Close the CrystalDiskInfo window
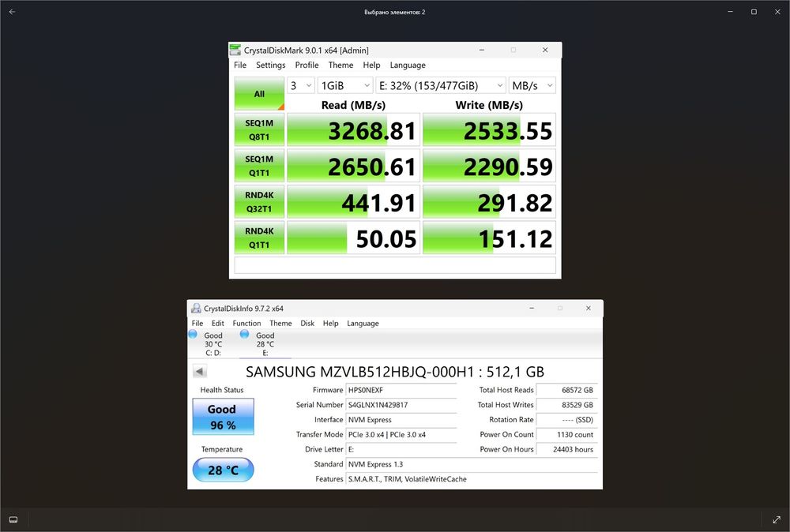 pyautogui.click(x=588, y=308)
